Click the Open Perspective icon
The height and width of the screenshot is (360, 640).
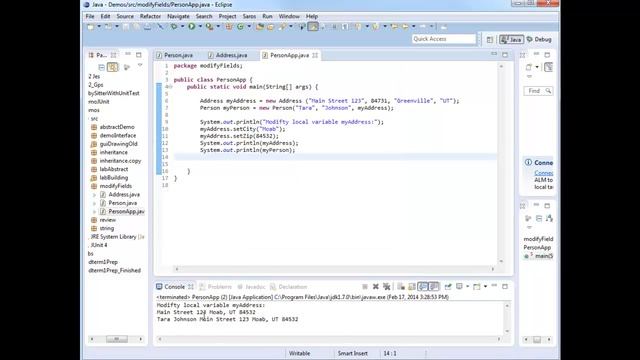coord(490,40)
